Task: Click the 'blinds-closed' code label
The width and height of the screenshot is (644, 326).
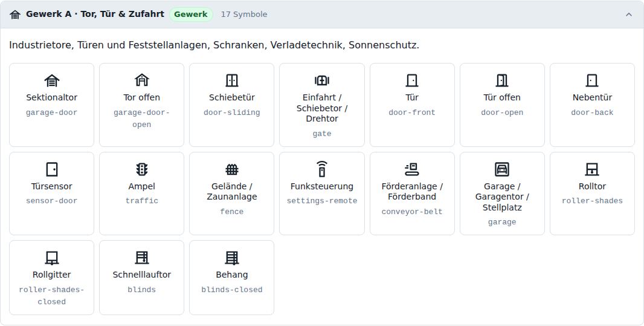Action: [231, 290]
